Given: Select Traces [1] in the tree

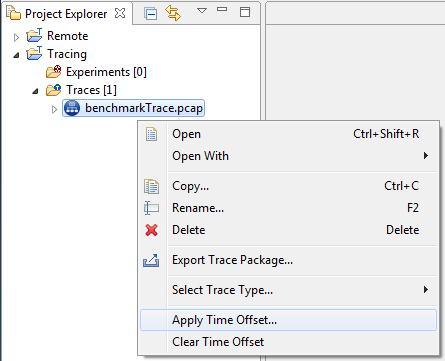Looking at the screenshot, I should coord(91,90).
